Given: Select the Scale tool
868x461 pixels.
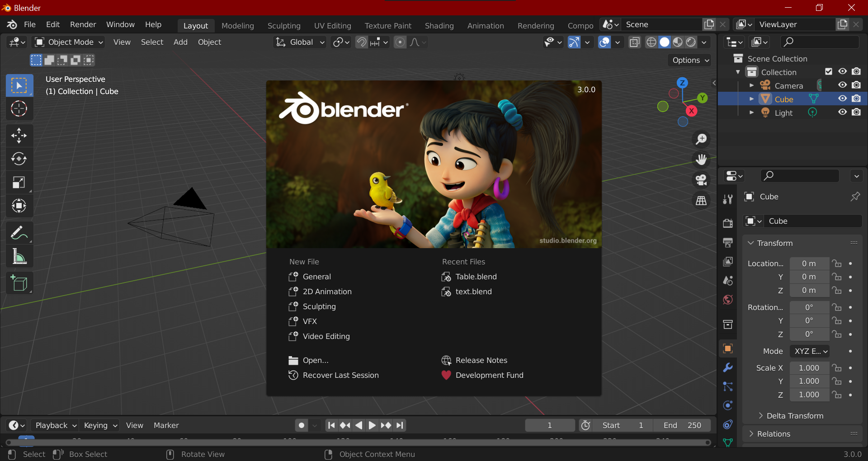Looking at the screenshot, I should pos(19,182).
